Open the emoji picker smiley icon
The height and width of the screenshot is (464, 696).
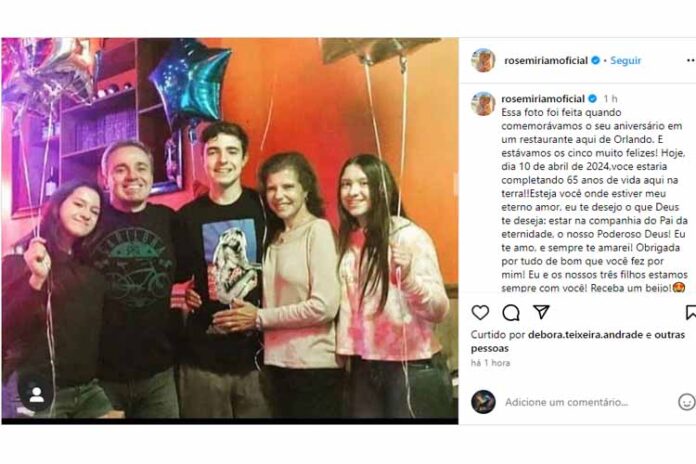(687, 402)
